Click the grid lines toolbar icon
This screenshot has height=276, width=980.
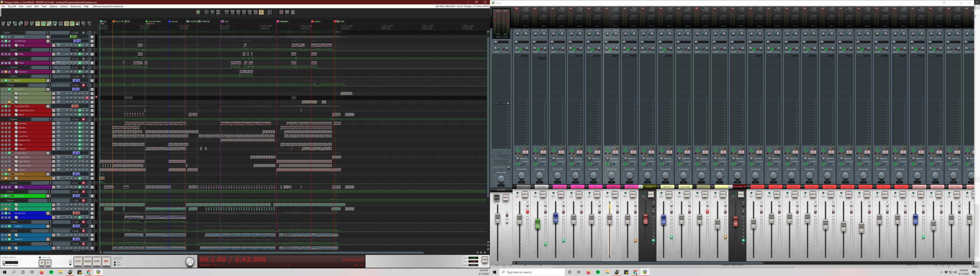pos(66,24)
